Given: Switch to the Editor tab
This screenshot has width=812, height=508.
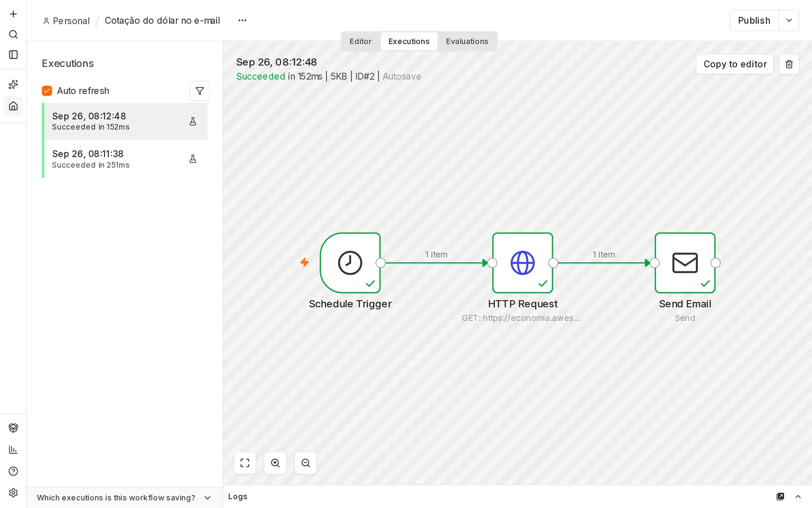Looking at the screenshot, I should point(360,41).
